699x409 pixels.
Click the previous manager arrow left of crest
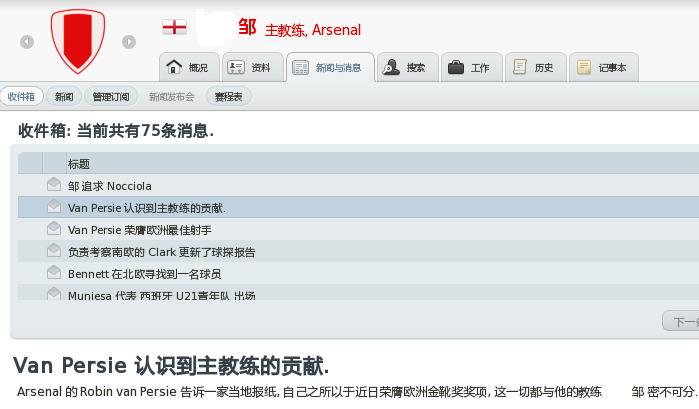[x=27, y=42]
